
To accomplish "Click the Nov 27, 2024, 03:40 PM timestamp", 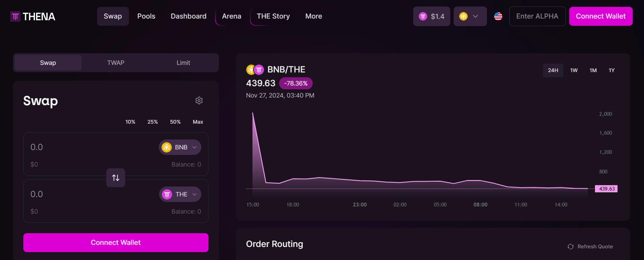I will click(280, 95).
